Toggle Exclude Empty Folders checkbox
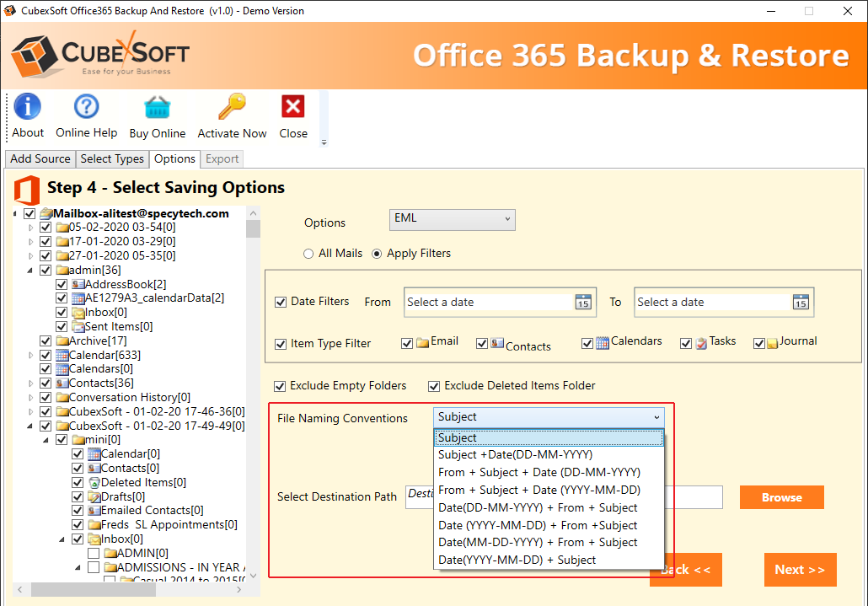Image resolution: width=868 pixels, height=606 pixels. 280,386
